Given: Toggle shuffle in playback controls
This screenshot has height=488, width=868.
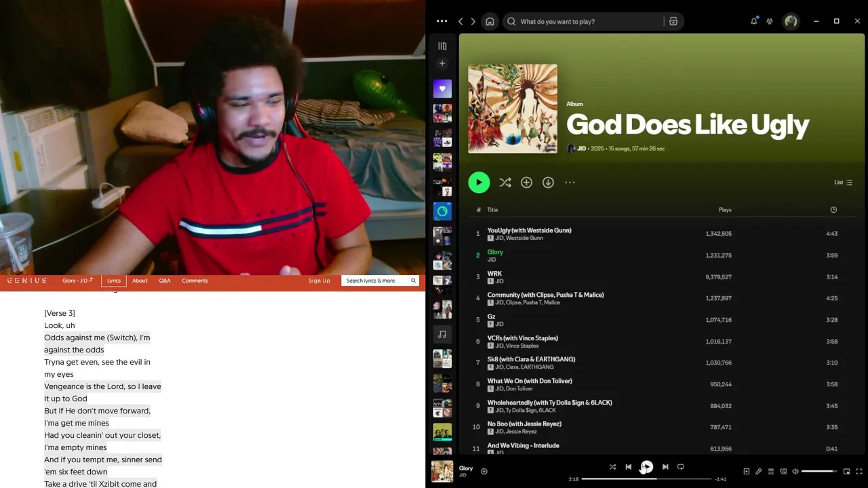Looking at the screenshot, I should tap(612, 467).
